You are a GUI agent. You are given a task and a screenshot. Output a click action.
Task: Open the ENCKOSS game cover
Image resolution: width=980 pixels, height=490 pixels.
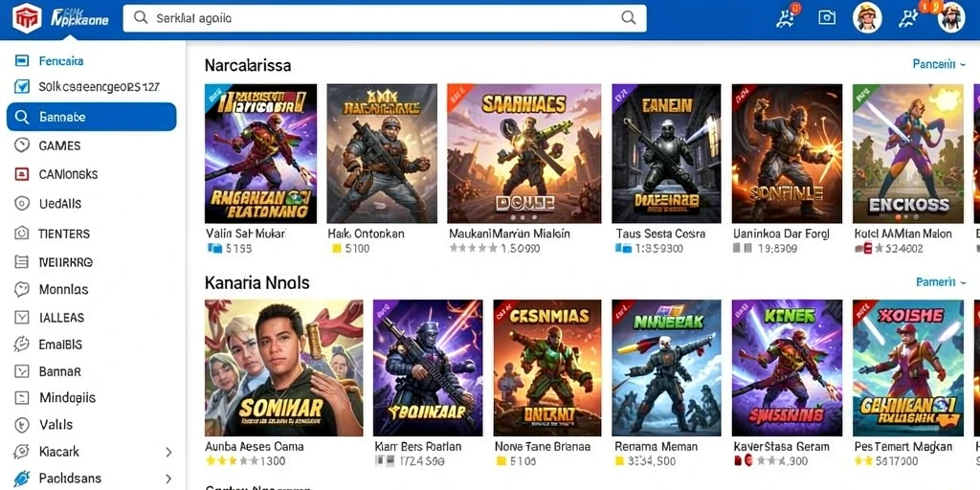[907, 154]
